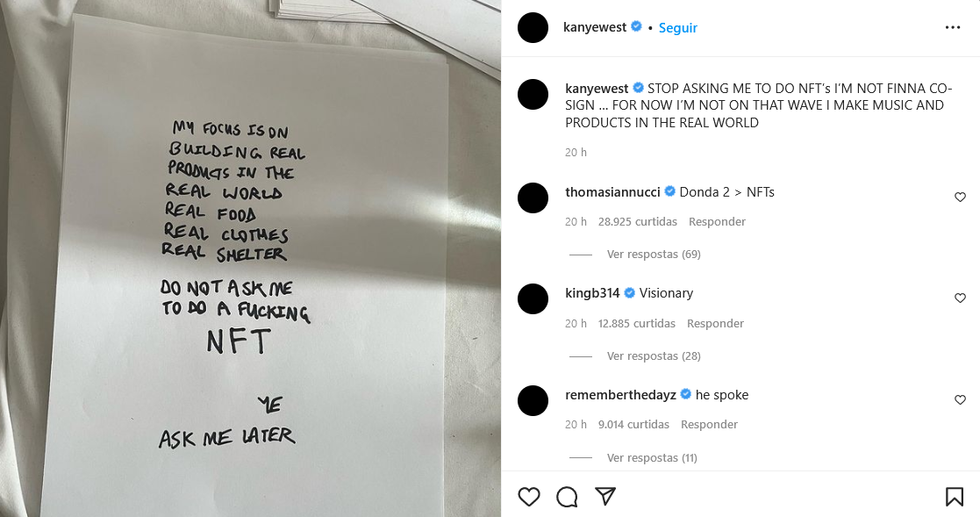Viewport: 980px width, 517px height.
Task: Open 28.925 curtidas likes list
Action: click(x=638, y=222)
